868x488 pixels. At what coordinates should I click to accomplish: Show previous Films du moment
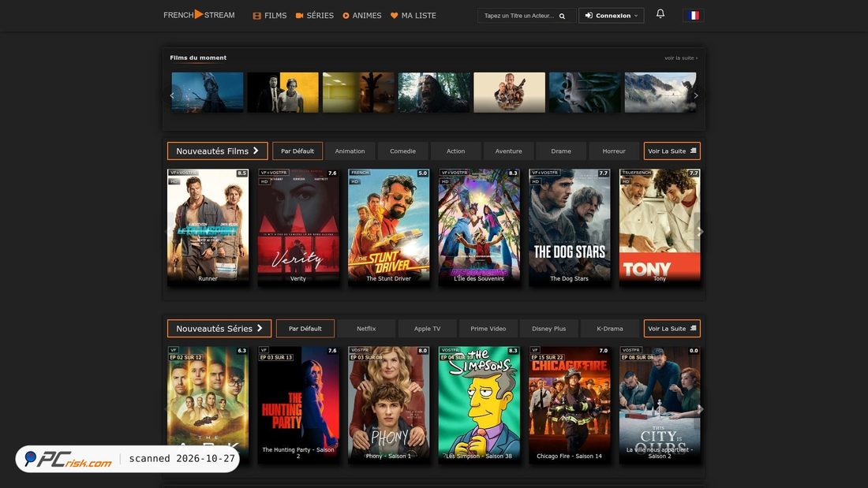(172, 95)
